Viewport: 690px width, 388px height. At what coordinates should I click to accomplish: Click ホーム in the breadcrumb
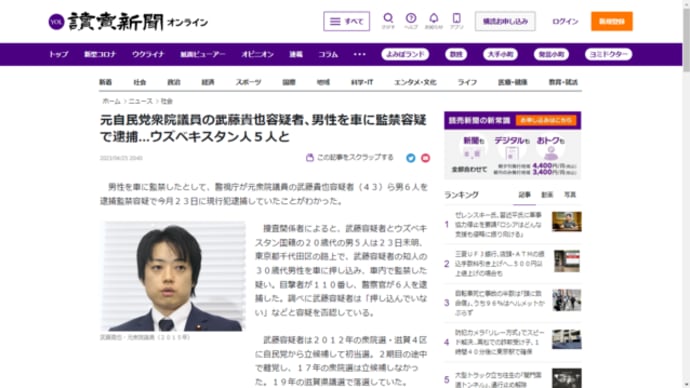111,101
